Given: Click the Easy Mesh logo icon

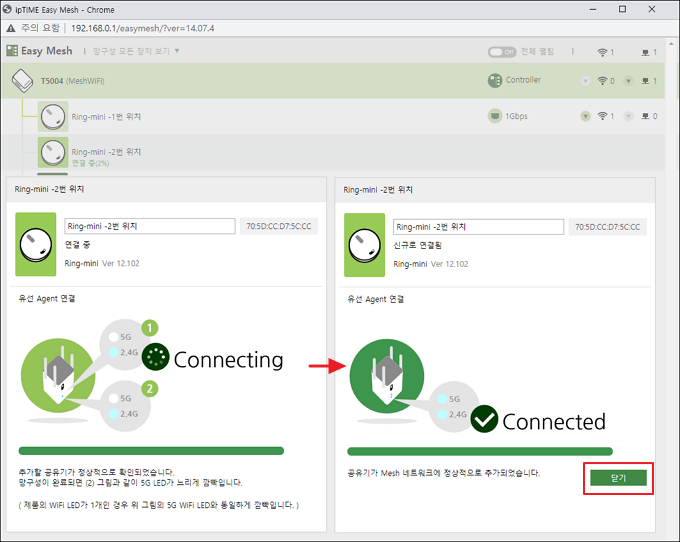Looking at the screenshot, I should (12, 51).
